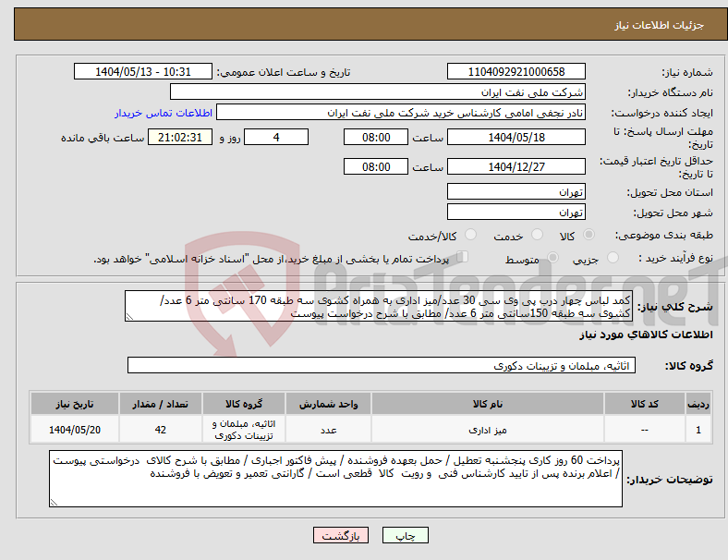This screenshot has height=560, width=728.
Task: Click the delivery province field تهران
Action: (516, 191)
